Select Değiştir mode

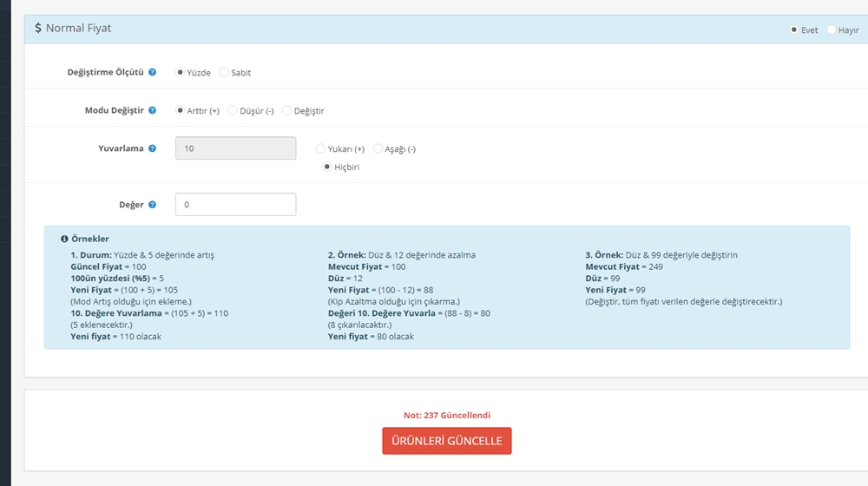[286, 110]
